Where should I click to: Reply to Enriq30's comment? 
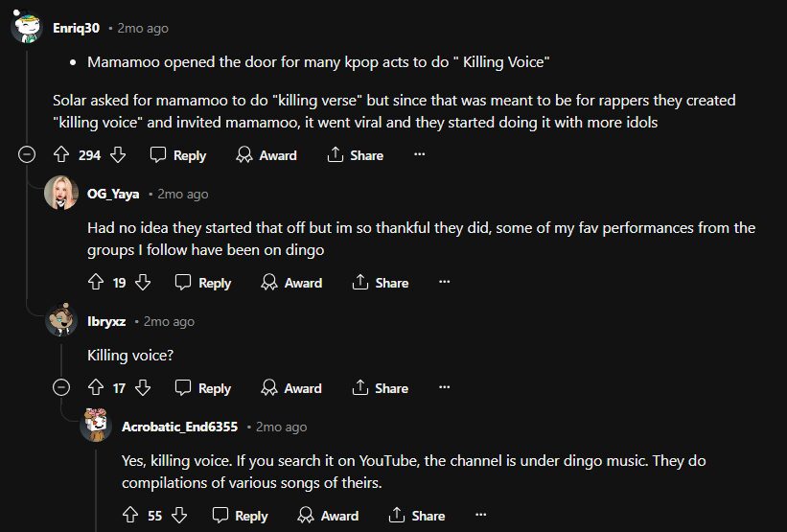(x=178, y=154)
